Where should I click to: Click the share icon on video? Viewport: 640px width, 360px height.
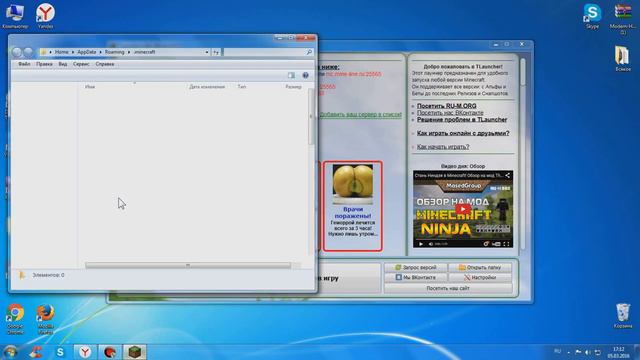pos(507,176)
